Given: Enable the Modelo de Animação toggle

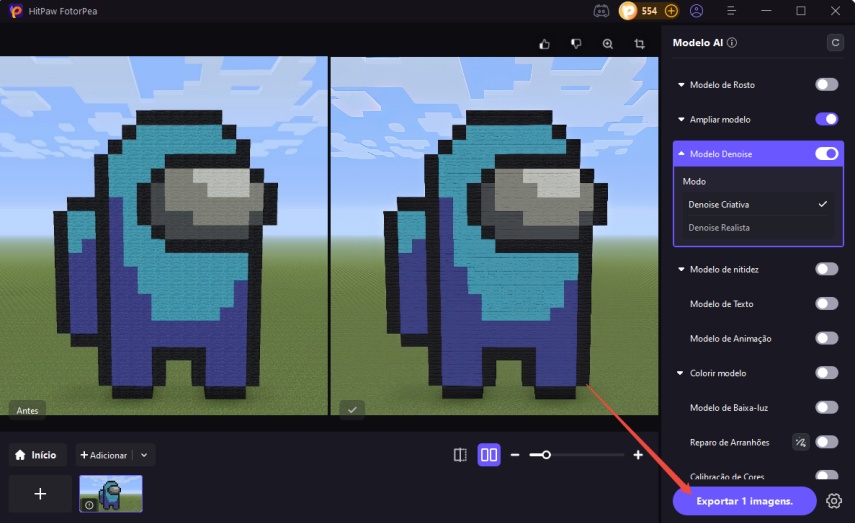Looking at the screenshot, I should 827,338.
